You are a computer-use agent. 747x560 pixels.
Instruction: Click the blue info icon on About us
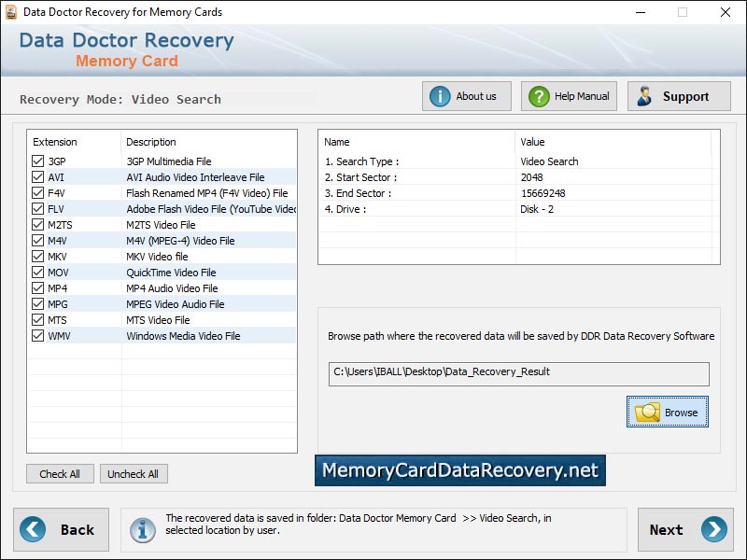coord(439,96)
